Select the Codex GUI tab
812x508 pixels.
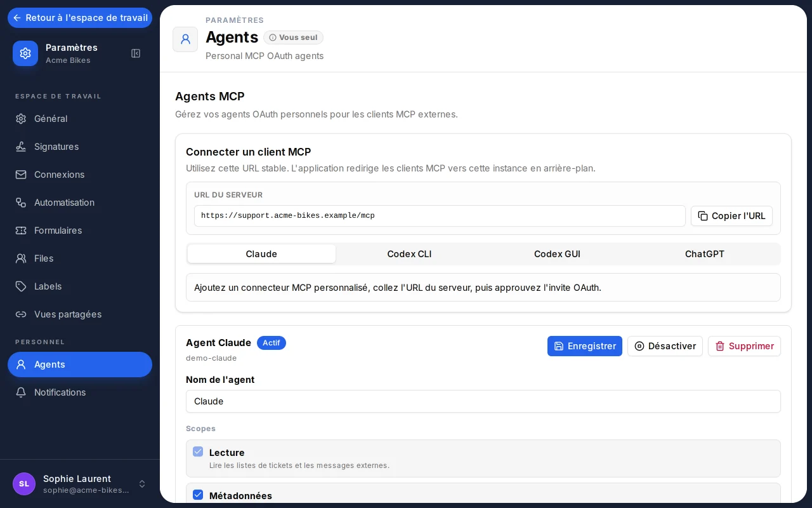coord(557,254)
